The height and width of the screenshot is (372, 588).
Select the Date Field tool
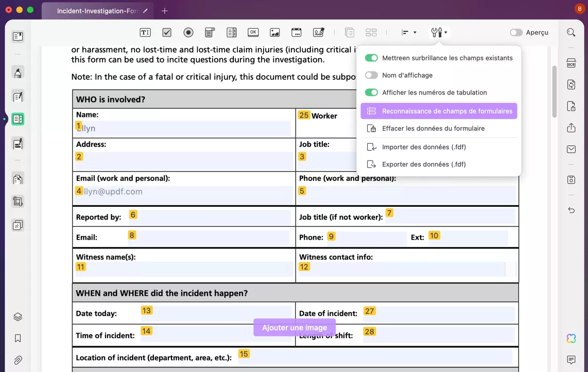(297, 32)
